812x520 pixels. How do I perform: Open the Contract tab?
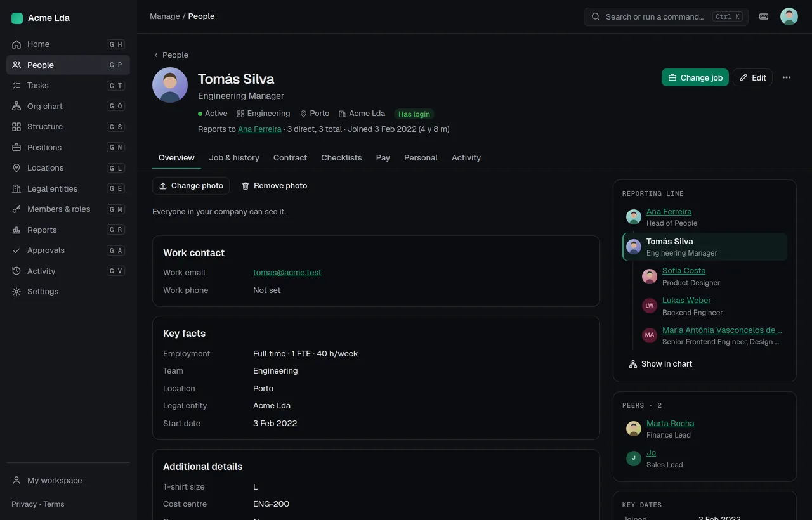[290, 158]
